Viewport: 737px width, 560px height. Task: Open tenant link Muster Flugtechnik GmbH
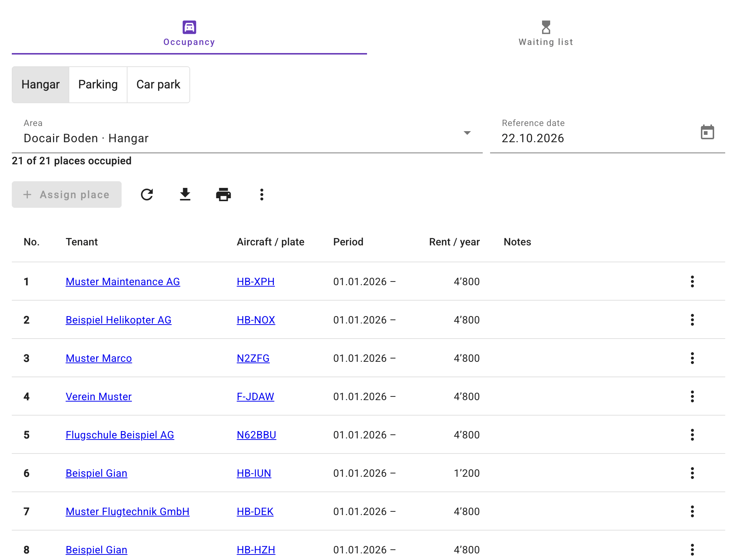click(128, 512)
